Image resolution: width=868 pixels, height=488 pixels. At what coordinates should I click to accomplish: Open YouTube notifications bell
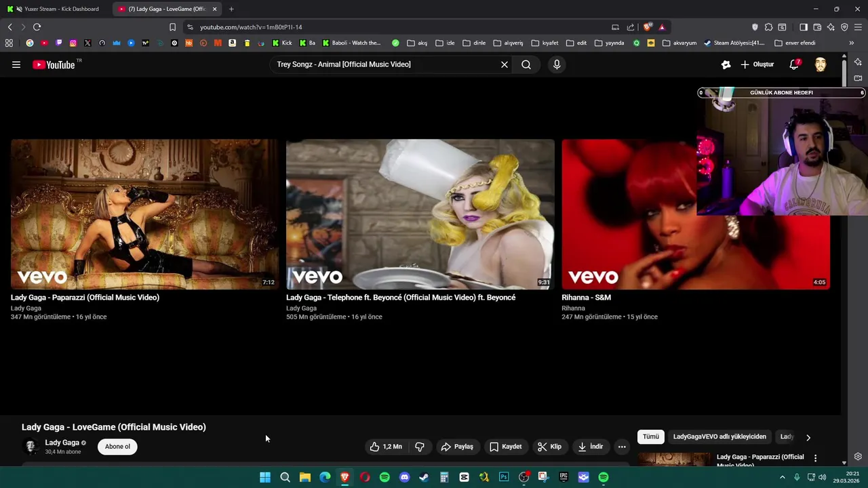click(x=794, y=64)
